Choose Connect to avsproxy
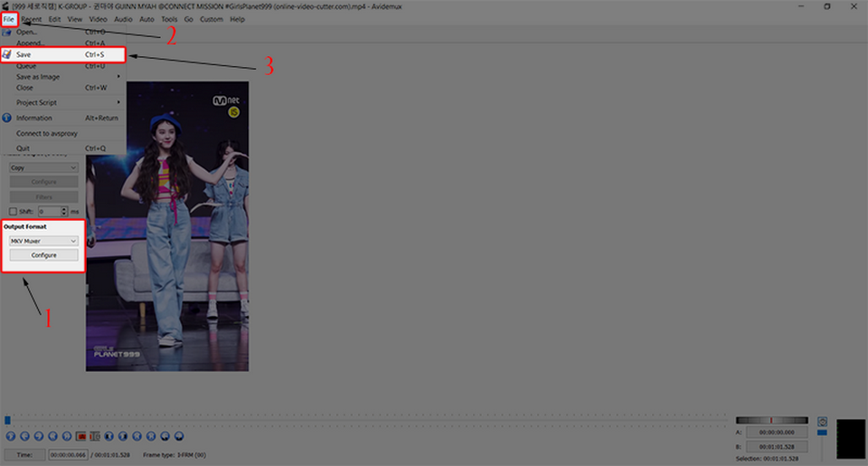Viewport: 868px width, 466px height. coord(63,134)
